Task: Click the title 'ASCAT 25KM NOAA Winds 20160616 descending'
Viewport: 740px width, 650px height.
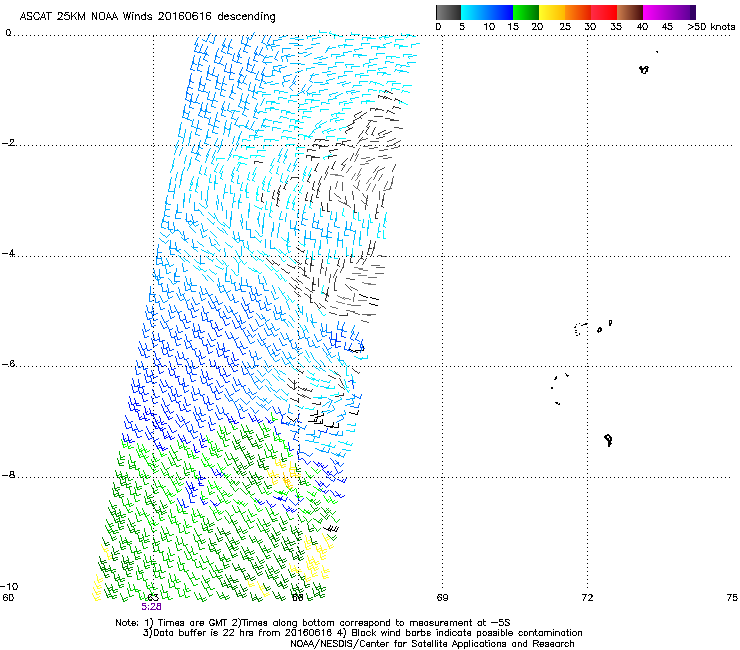Action: [x=147, y=17]
